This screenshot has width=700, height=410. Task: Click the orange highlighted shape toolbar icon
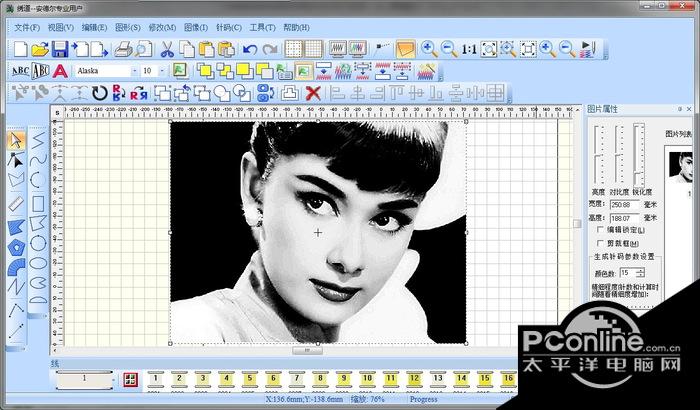[x=405, y=49]
